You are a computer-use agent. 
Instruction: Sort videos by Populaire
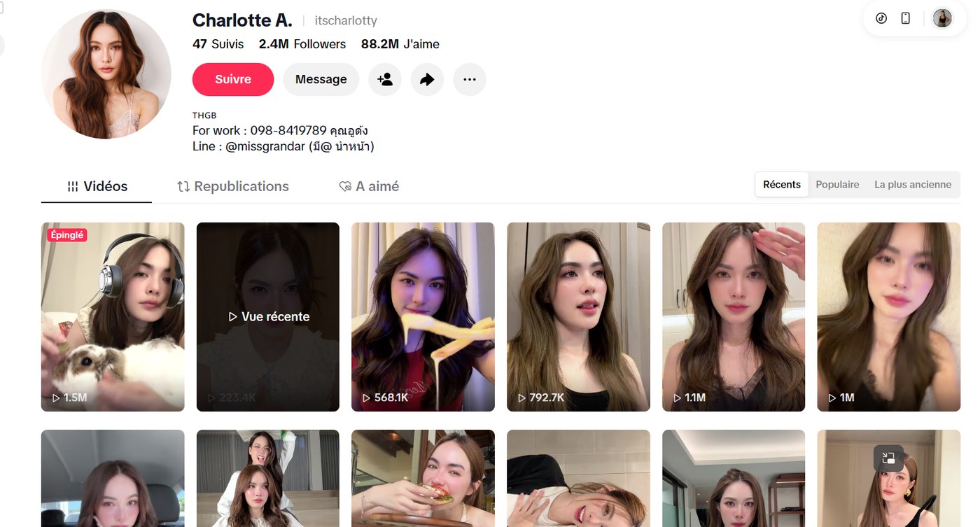(837, 185)
